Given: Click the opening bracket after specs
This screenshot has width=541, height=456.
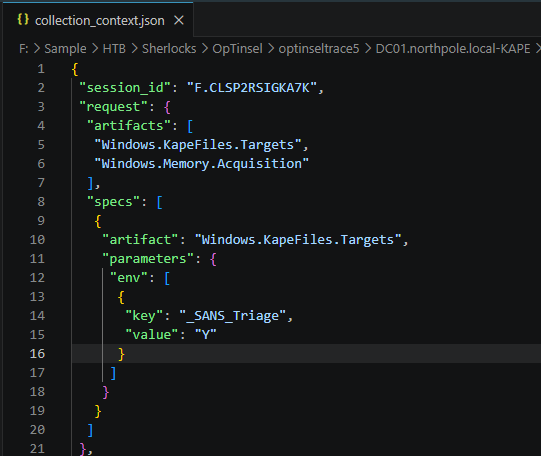Looking at the screenshot, I should pos(159,202).
